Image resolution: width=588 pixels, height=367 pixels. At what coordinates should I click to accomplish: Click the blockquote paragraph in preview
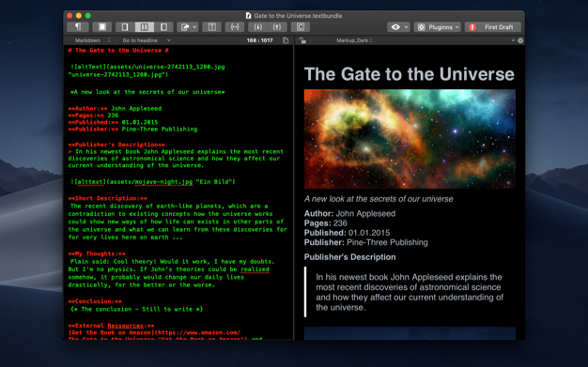[410, 292]
